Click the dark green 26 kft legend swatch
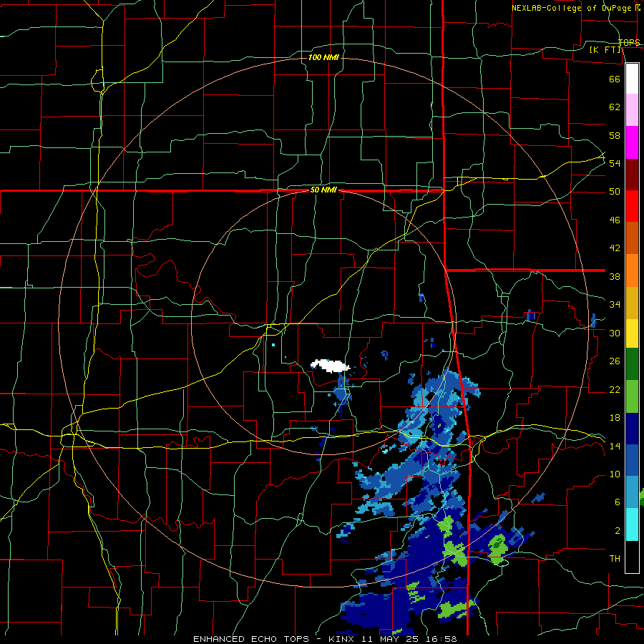The width and height of the screenshot is (644, 644). [x=632, y=364]
